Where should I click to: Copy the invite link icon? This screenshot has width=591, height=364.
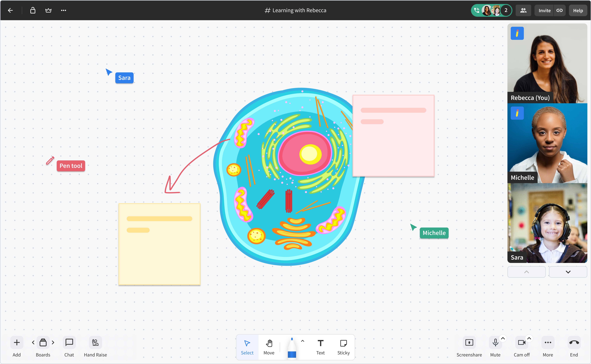point(559,10)
